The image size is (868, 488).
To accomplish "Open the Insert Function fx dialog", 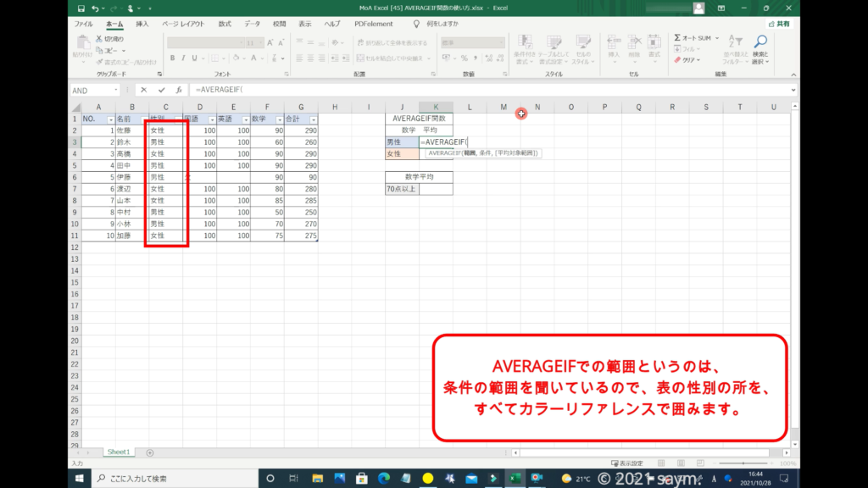I will [178, 90].
